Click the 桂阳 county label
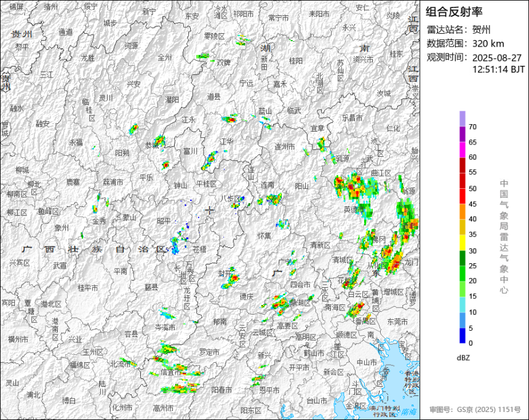This screenshot has width=529, height=420. (x=296, y=61)
